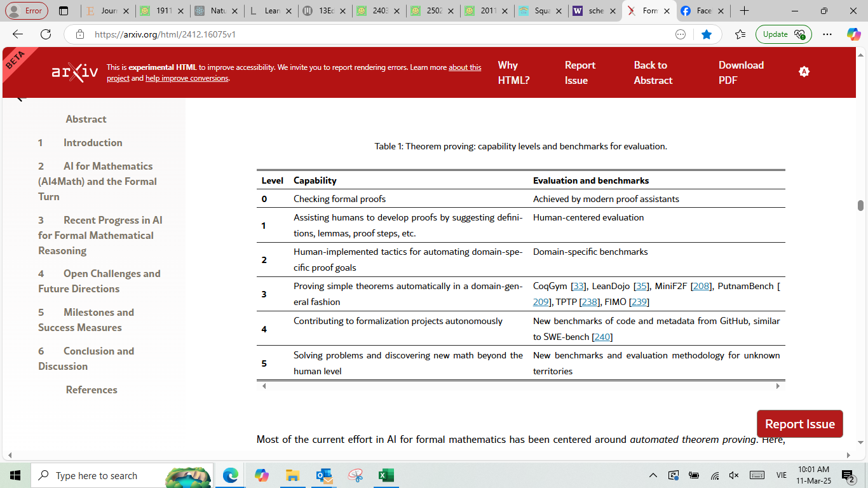
Task: Open File Explorer from the taskbar
Action: (x=292, y=475)
